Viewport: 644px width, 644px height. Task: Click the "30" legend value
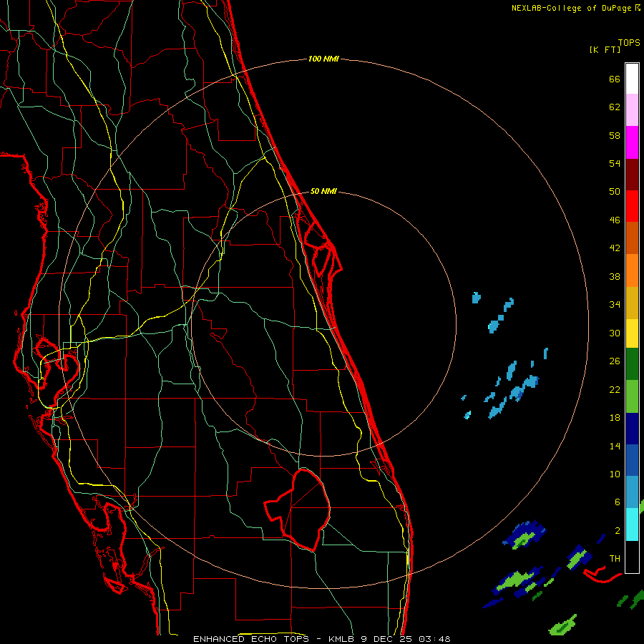[615, 333]
